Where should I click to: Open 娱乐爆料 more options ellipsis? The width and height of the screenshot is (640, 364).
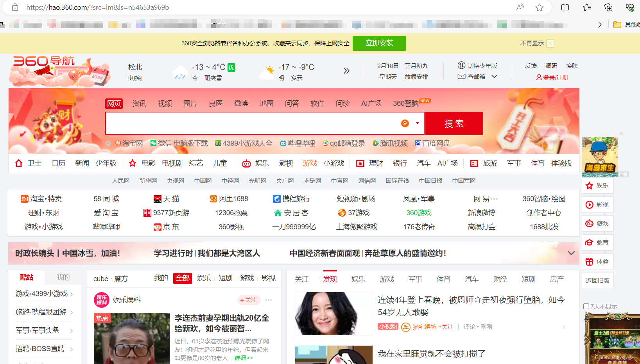tap(269, 300)
